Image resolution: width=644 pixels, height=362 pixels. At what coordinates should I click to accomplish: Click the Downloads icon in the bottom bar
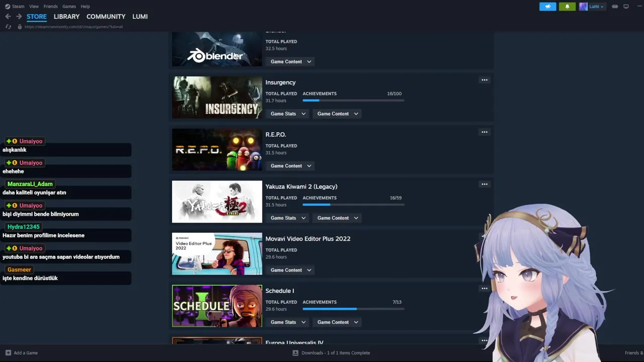(295, 353)
